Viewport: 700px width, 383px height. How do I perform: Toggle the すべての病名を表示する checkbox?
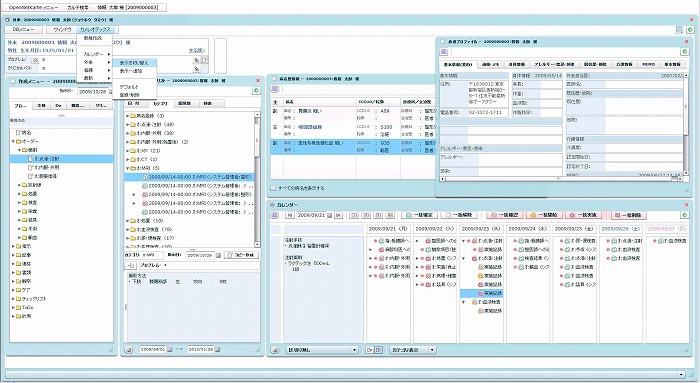(273, 188)
